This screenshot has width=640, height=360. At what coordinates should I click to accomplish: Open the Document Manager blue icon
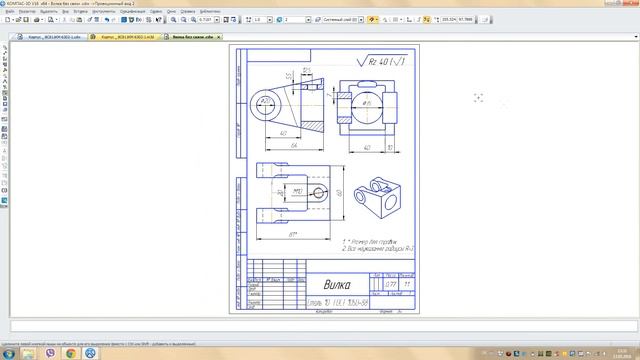124,20
